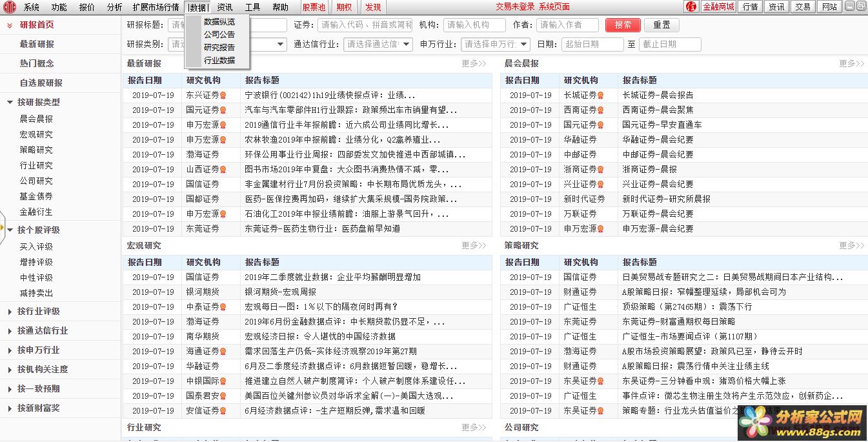The image size is (868, 442).
Task: Select 数据纵览 from the 数据 menu
Action: pyautogui.click(x=219, y=21)
